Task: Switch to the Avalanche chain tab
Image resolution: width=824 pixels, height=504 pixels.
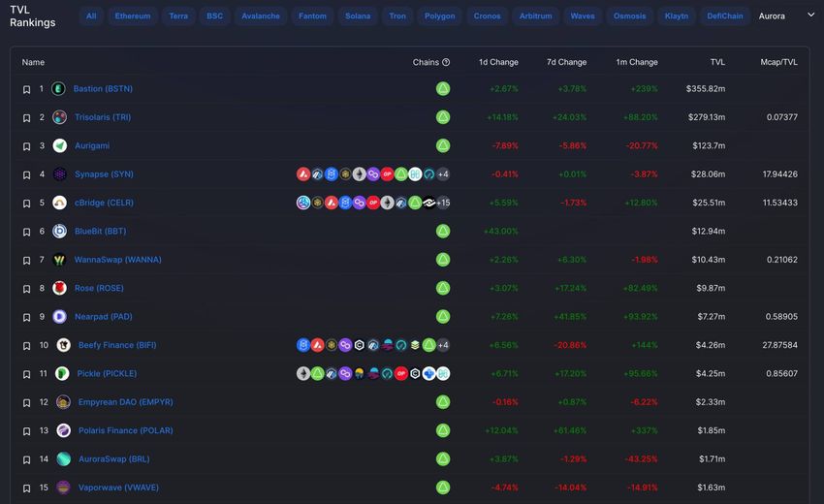Action: click(x=261, y=16)
